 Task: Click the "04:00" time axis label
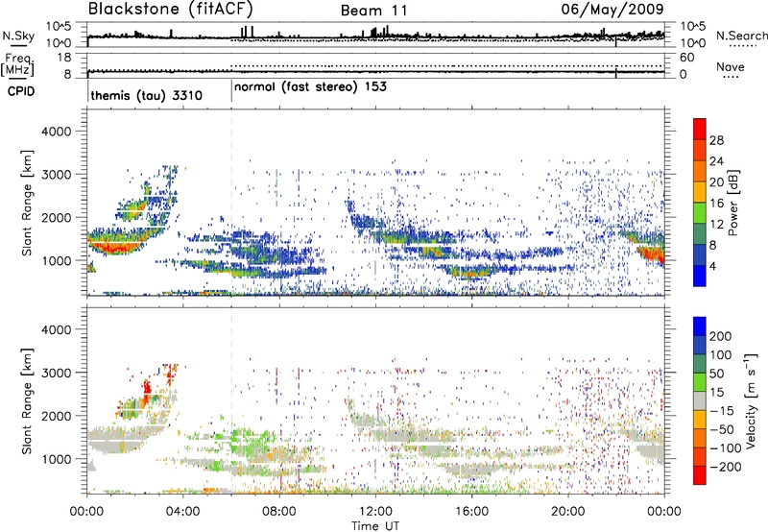183,512
